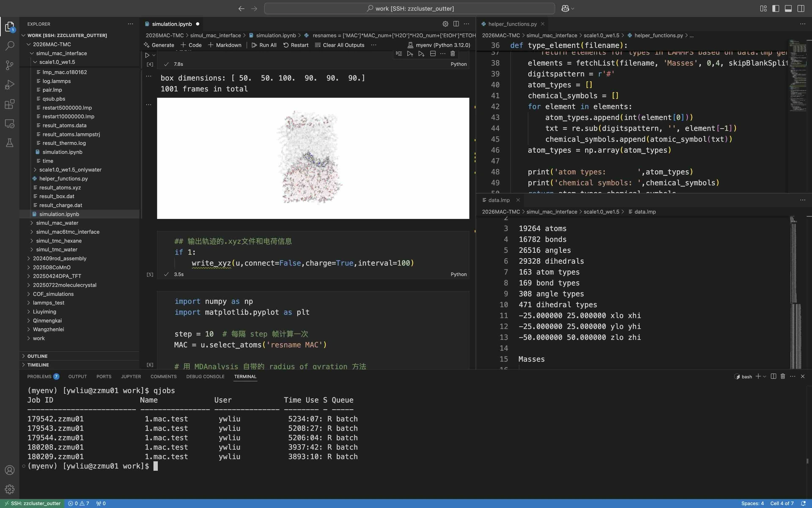Run by line in cell toolbar
This screenshot has width=812, height=508.
pos(399,54)
